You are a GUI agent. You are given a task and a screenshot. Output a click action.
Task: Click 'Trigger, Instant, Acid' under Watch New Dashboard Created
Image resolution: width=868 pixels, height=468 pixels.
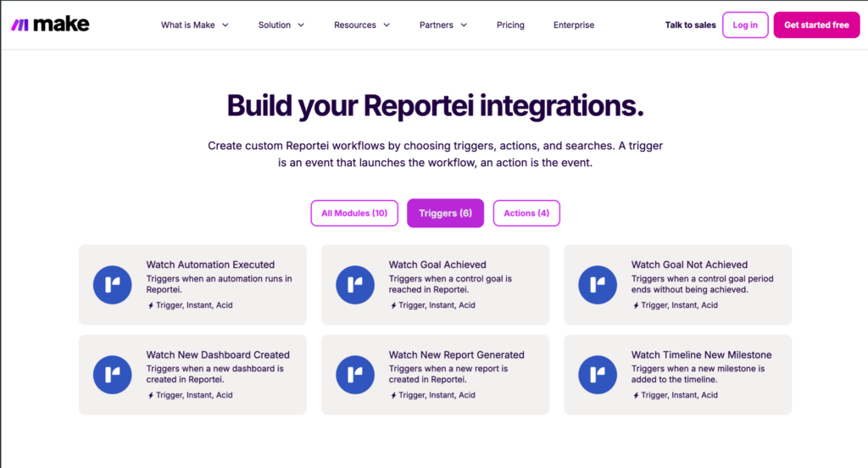[194, 395]
